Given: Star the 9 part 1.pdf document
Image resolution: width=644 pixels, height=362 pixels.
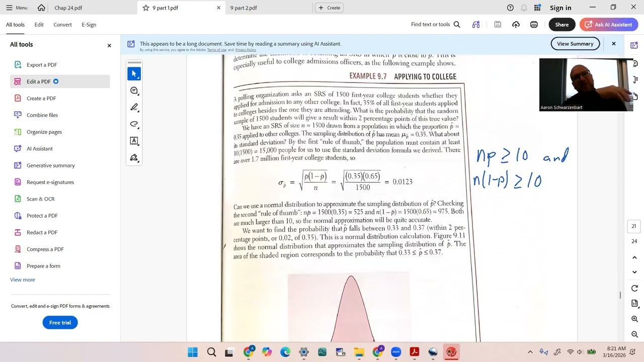Looking at the screenshot, I should pyautogui.click(x=146, y=8).
